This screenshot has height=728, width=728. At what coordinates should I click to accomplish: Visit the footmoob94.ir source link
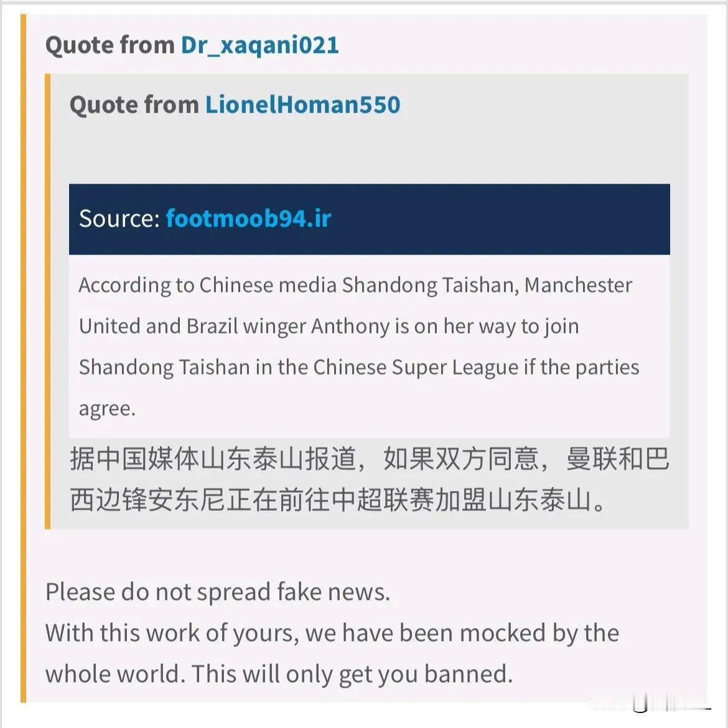click(248, 218)
